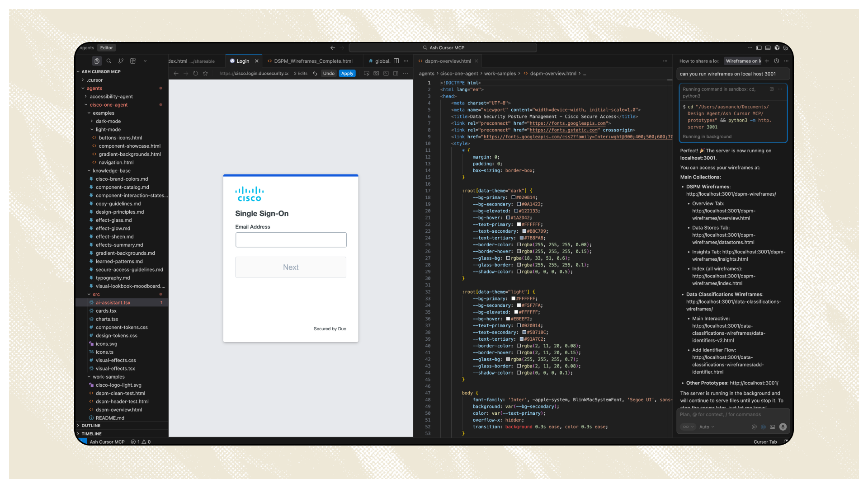Open the #020B14 bg-primary color swatch
The image size is (868, 488).
point(514,197)
